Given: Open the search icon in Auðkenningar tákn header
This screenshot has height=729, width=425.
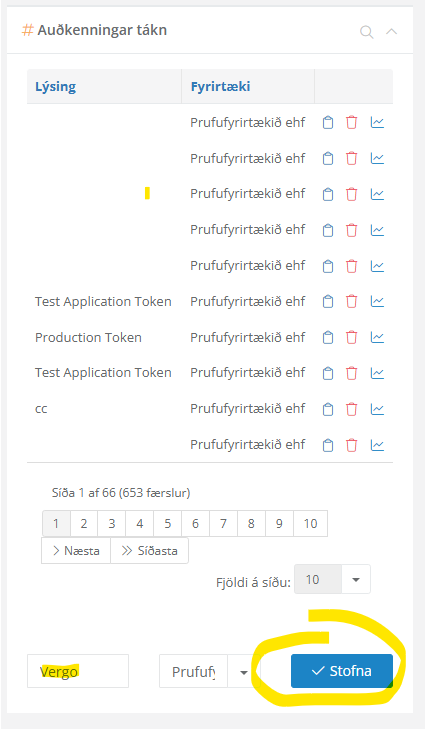Looking at the screenshot, I should 366,32.
